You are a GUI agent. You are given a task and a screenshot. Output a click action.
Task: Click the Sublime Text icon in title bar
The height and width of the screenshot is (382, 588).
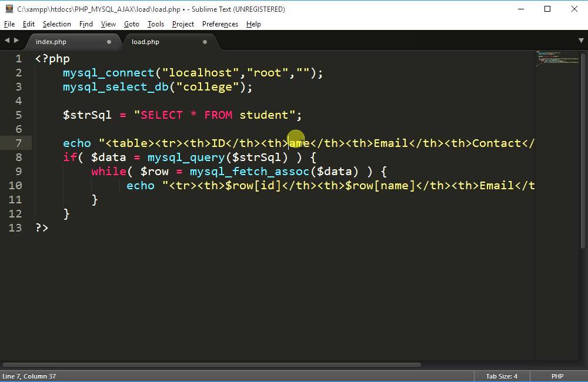(8, 9)
